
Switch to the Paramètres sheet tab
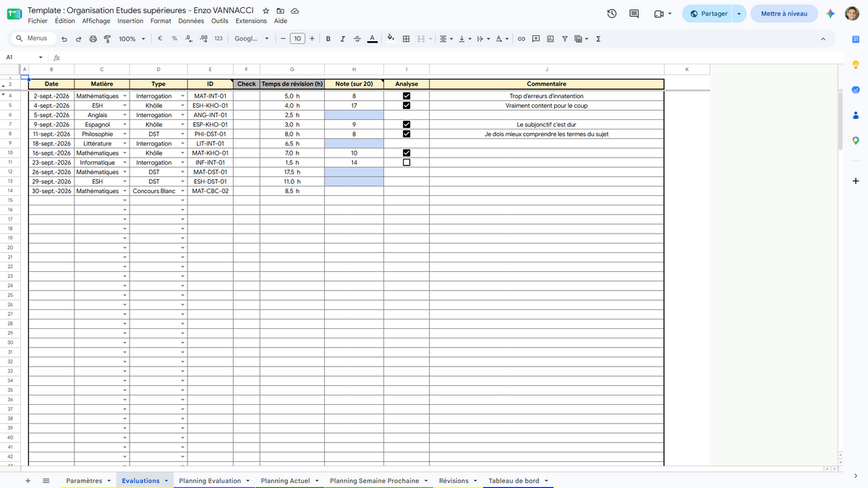pos(84,481)
